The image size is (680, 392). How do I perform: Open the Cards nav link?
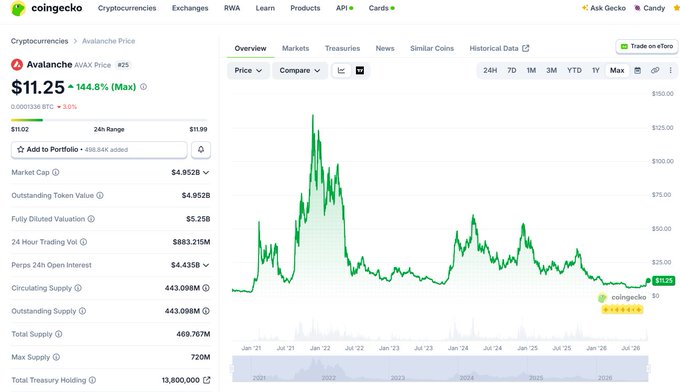[382, 8]
